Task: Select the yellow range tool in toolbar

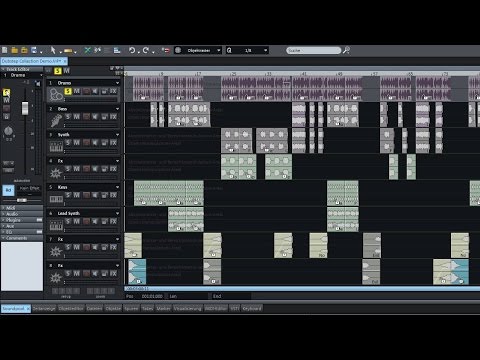Action: pyautogui.click(x=68, y=51)
